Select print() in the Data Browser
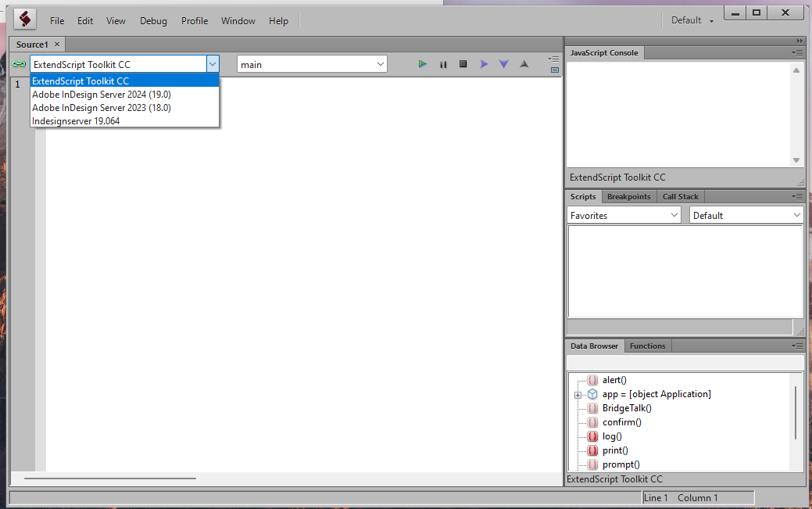 click(615, 450)
